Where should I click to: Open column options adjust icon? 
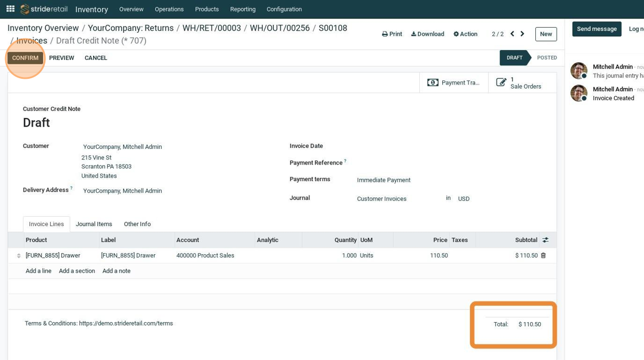pyautogui.click(x=545, y=240)
